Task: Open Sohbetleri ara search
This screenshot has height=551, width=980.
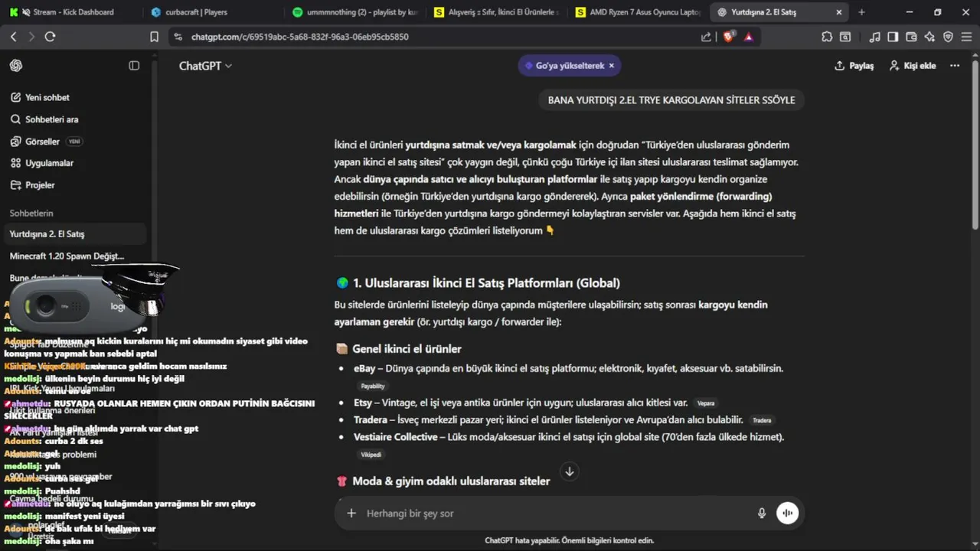Action: (x=75, y=119)
